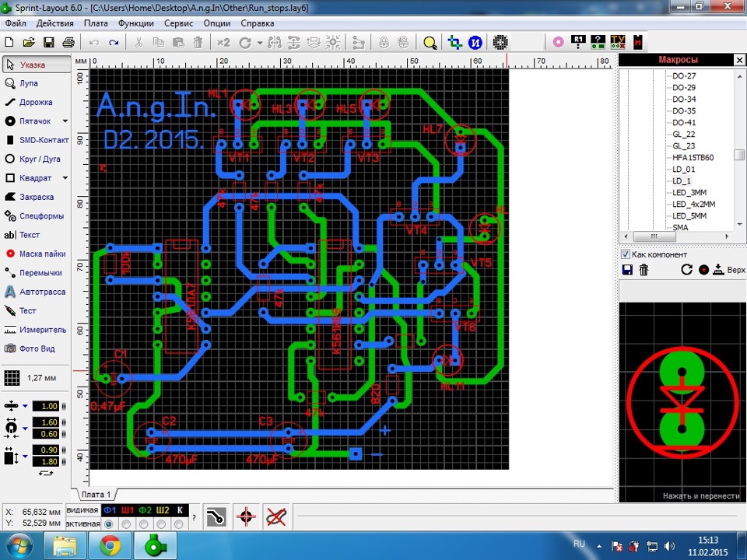
Task: Click the x2 duplicate icon
Action: pyautogui.click(x=223, y=42)
